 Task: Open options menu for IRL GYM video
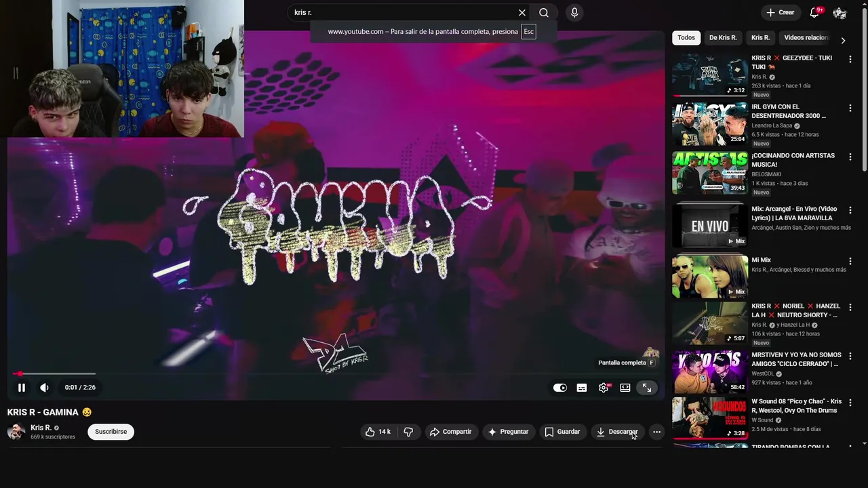[x=850, y=108]
